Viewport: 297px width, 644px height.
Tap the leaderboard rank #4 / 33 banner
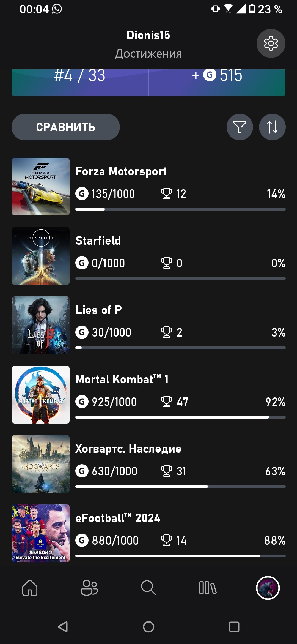coord(80,80)
